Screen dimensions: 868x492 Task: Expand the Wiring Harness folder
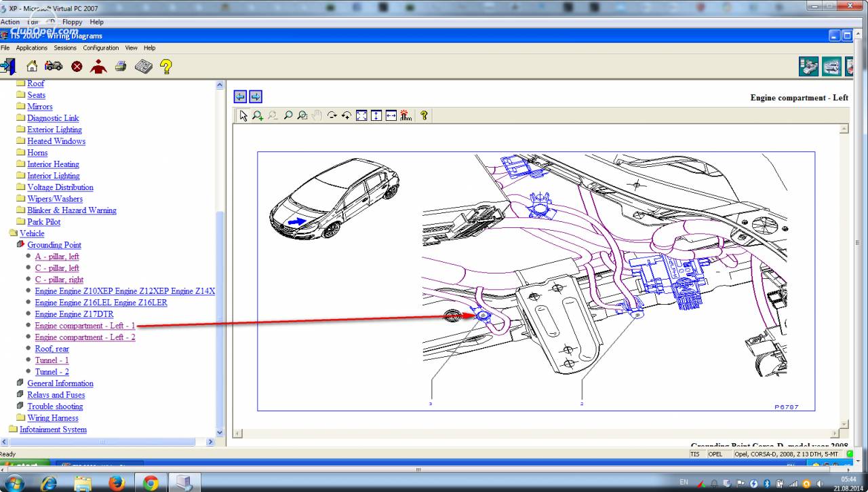coord(20,418)
